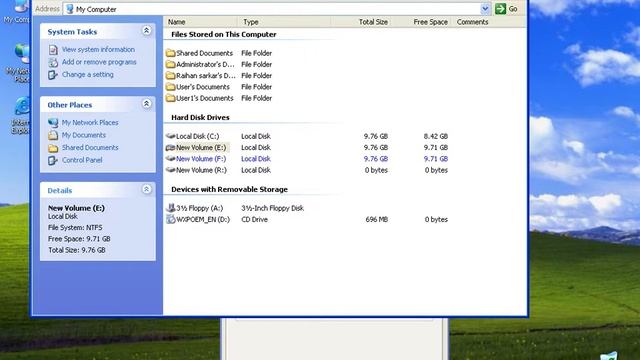Select the Local Disk (C:) drive icon
640x360 pixels.
tap(170, 136)
